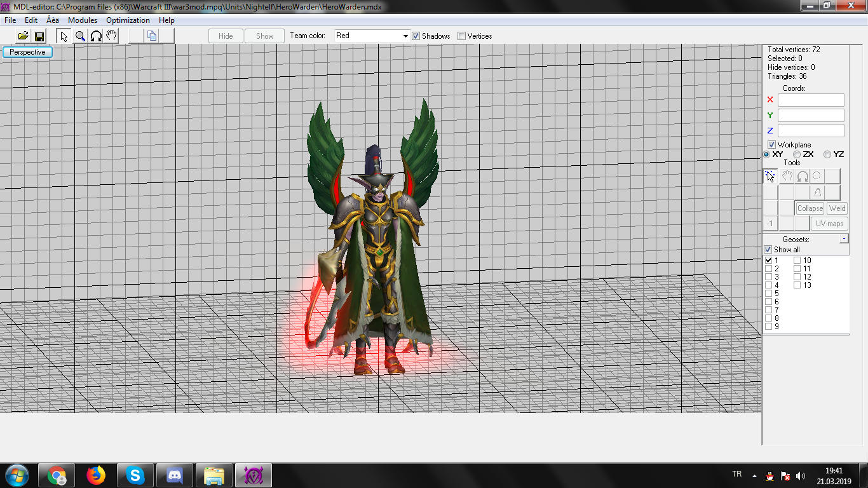The height and width of the screenshot is (488, 868).
Task: Click the -1 tool button
Action: tap(770, 224)
